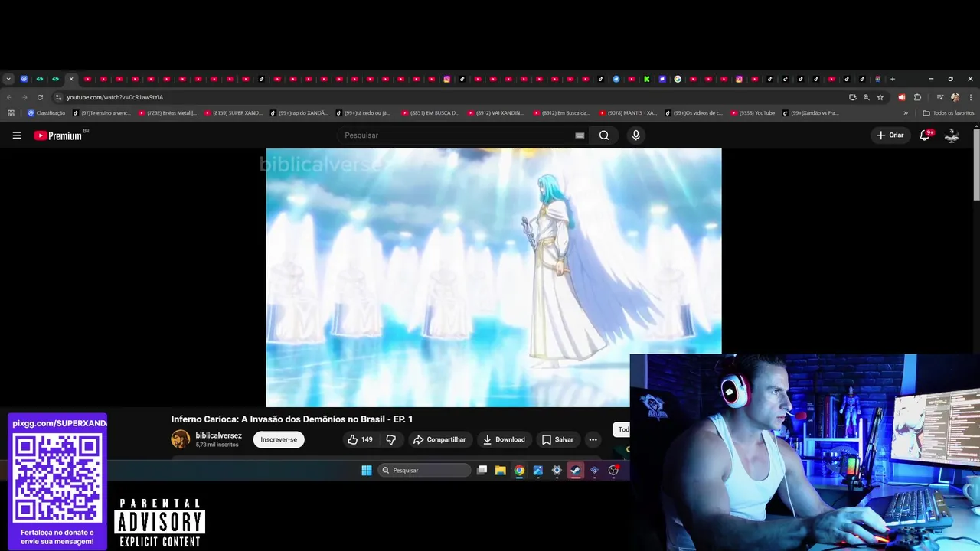This screenshot has height=551, width=980.
Task: Click the YouTube search magnifier button
Action: [x=604, y=135]
